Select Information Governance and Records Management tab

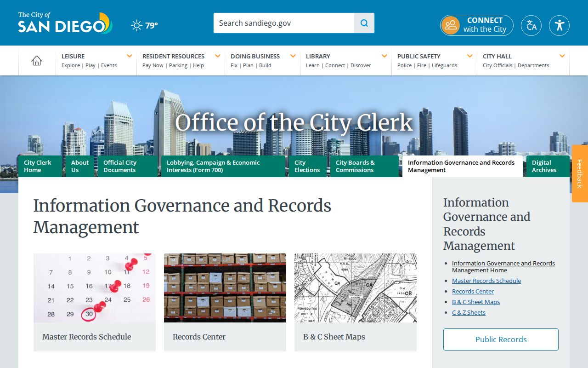click(463, 166)
